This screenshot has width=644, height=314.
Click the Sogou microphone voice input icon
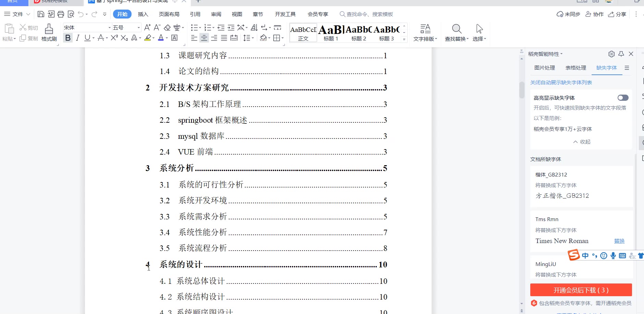tap(613, 256)
